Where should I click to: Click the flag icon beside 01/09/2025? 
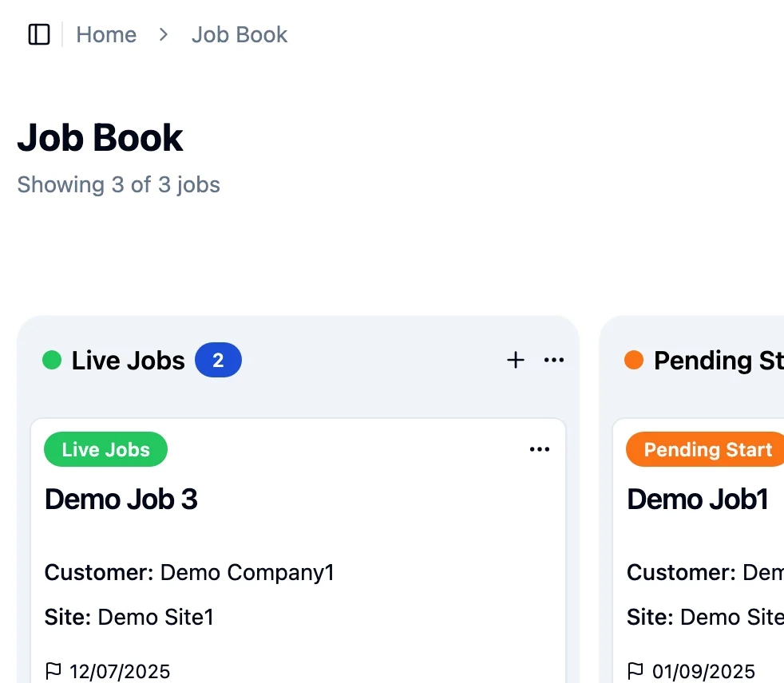(x=636, y=671)
